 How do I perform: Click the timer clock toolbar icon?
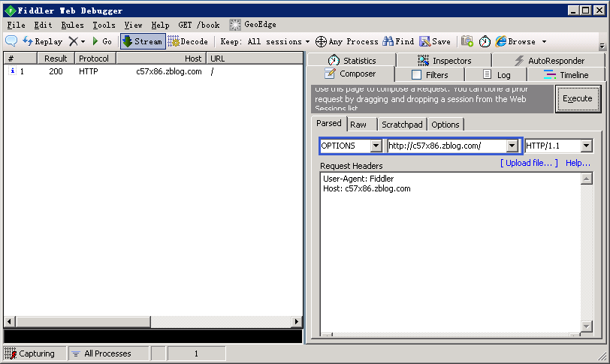(x=485, y=41)
